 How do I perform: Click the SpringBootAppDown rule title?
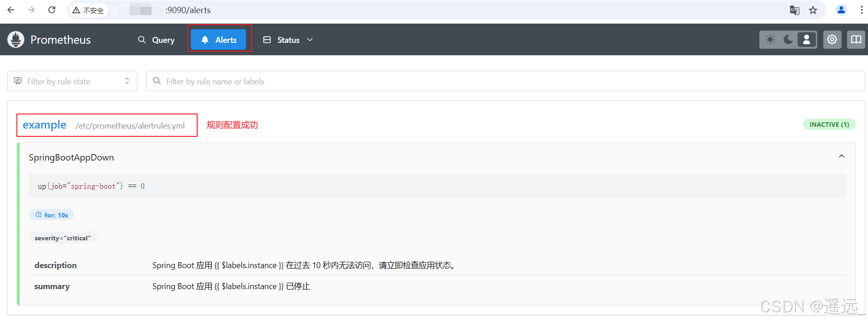tap(71, 157)
